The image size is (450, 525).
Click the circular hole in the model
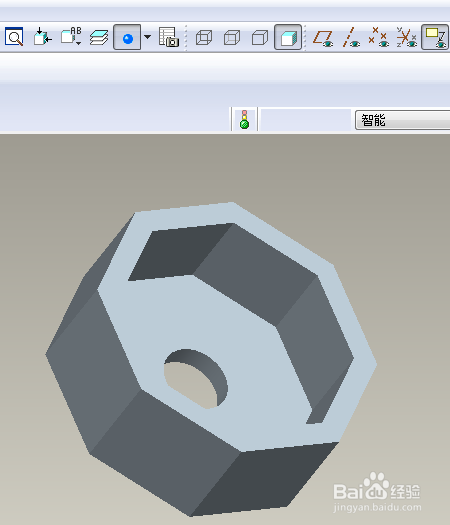coord(196,379)
